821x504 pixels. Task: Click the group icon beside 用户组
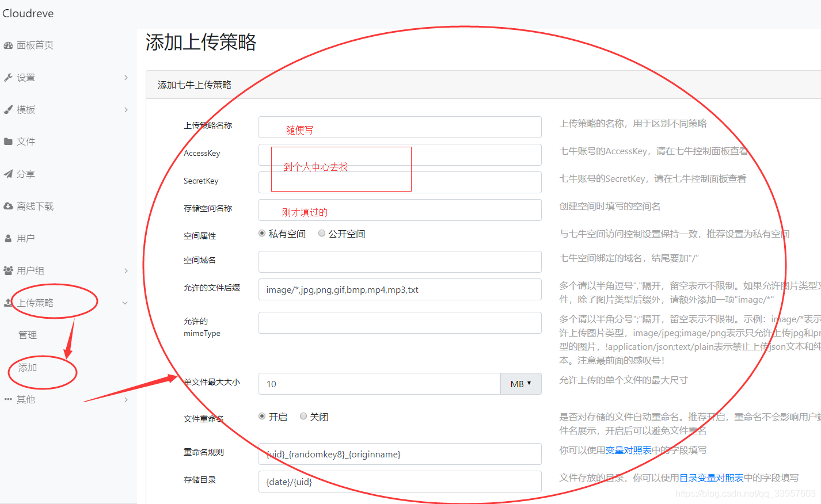point(8,270)
